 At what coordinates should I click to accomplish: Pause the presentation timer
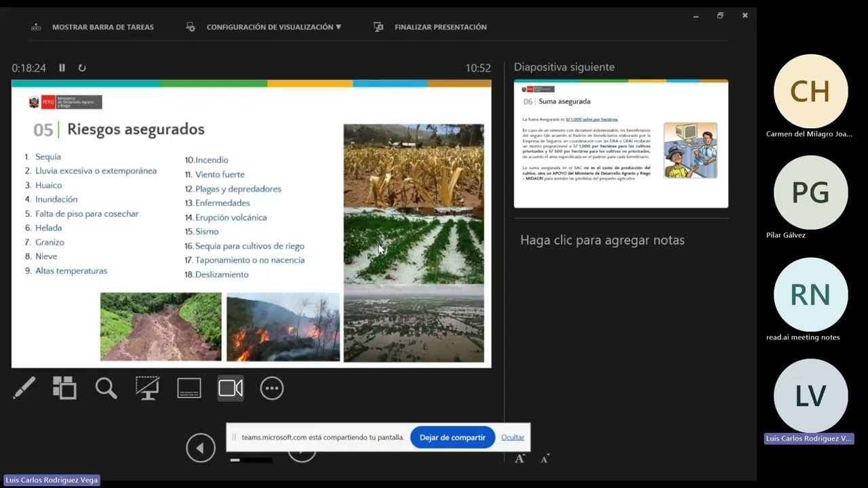tap(62, 68)
